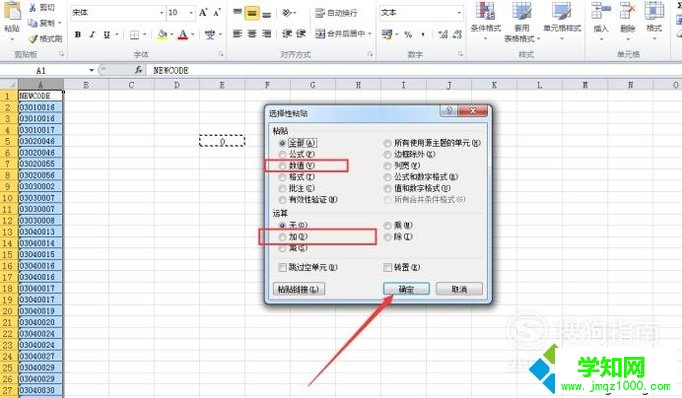Click the Select All corner of the sheet
682x398 pixels.
9,84
